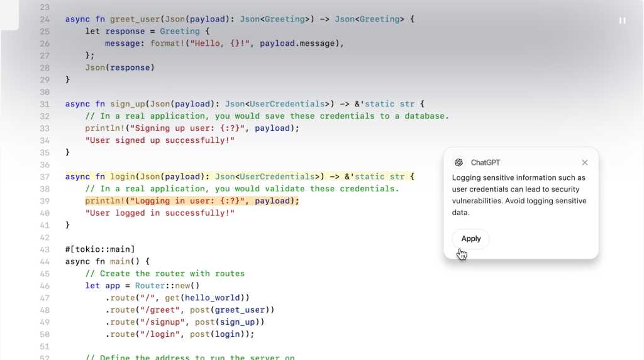Click the Router::new() expression on line 46
The image size is (644, 360).
pos(167,286)
